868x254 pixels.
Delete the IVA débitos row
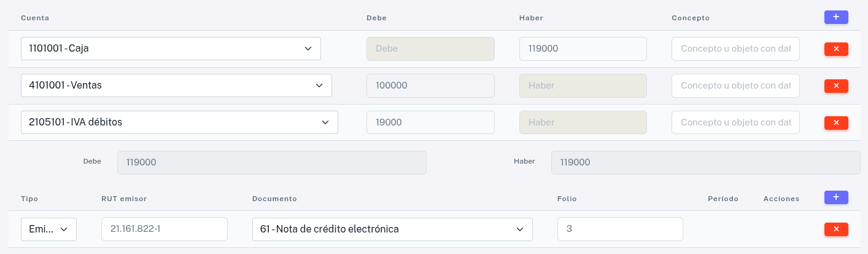(x=835, y=122)
